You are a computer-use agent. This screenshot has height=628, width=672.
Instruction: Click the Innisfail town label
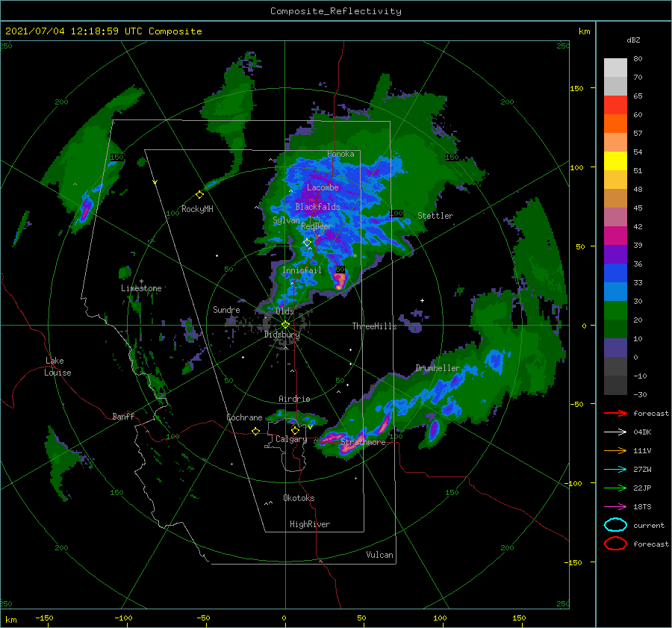click(x=302, y=270)
